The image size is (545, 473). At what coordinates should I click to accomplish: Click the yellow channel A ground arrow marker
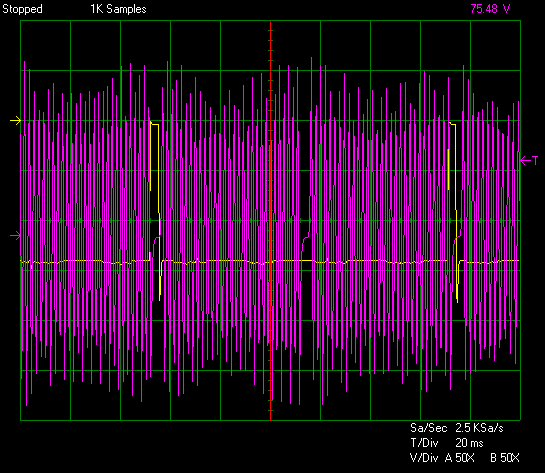tap(16, 121)
